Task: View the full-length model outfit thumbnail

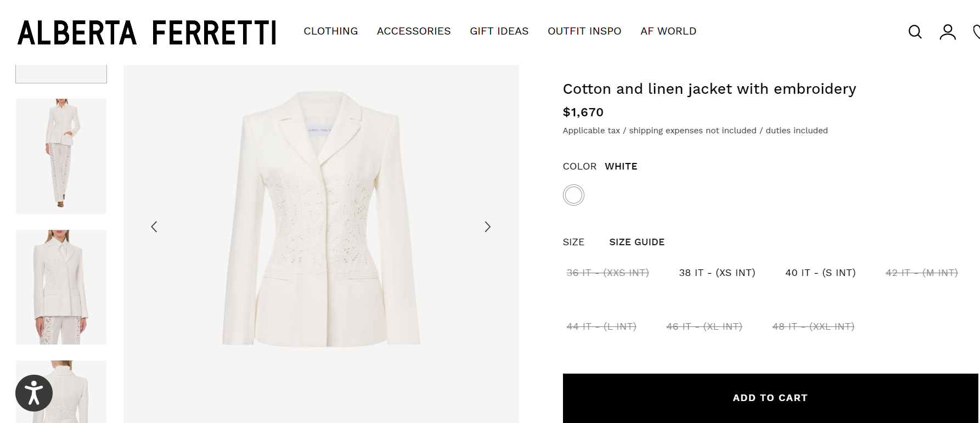Action: pos(61,156)
